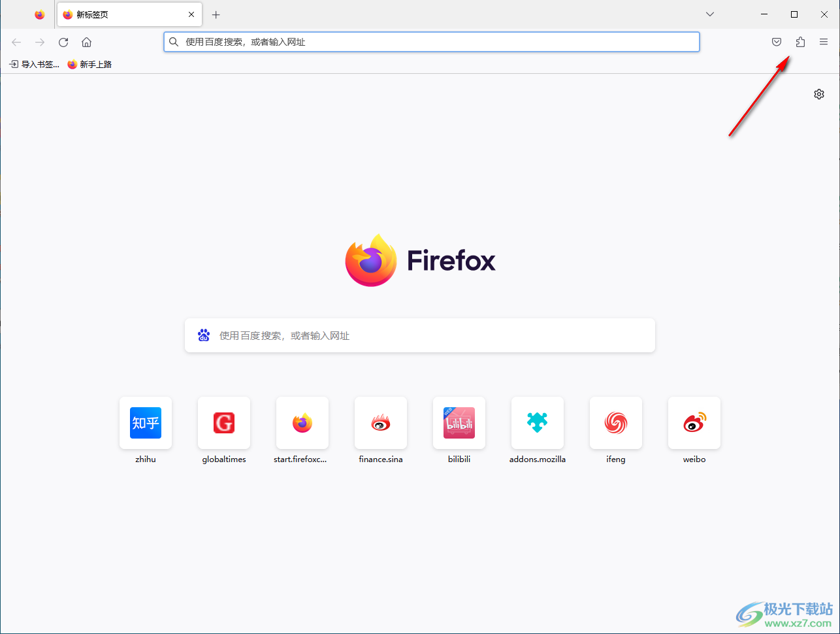
Task: Open the 新手上路 bookmark
Action: coord(90,64)
